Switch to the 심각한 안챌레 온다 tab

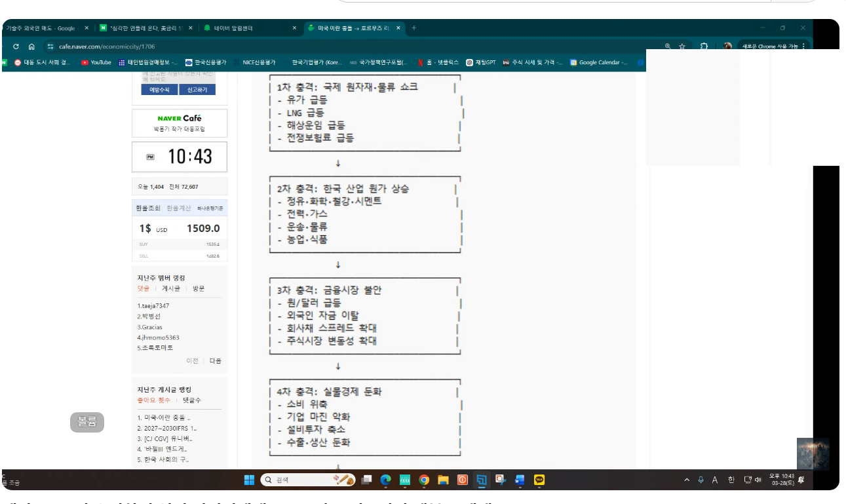pyautogui.click(x=147, y=28)
